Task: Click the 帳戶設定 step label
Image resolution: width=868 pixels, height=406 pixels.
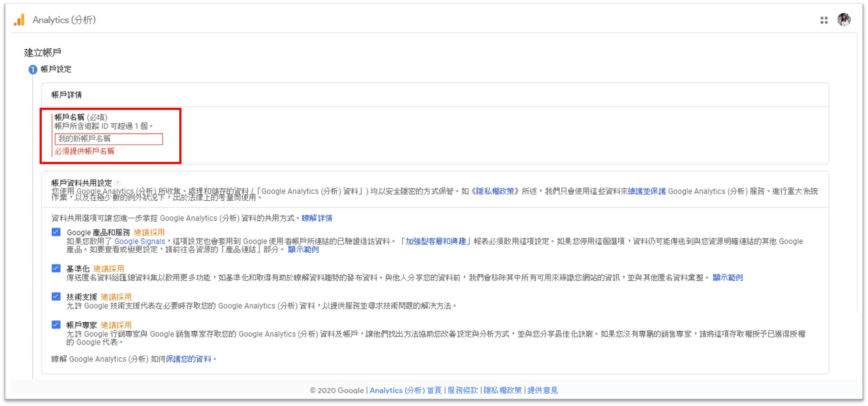Action: coord(56,69)
